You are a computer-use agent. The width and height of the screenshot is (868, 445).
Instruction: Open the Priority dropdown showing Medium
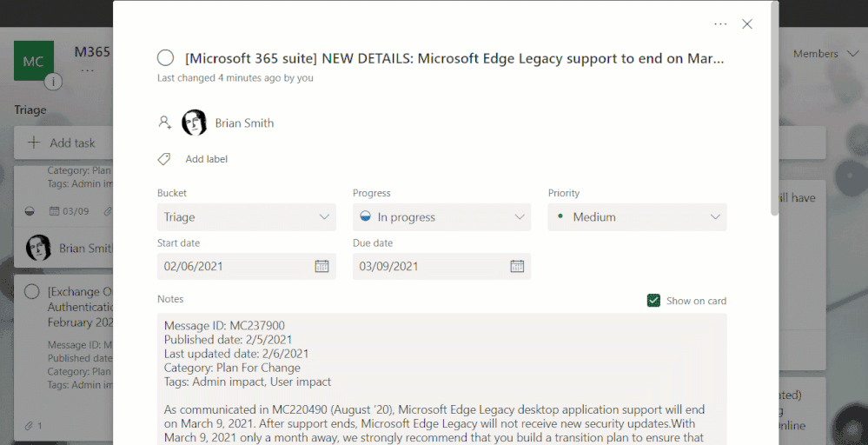pos(637,217)
